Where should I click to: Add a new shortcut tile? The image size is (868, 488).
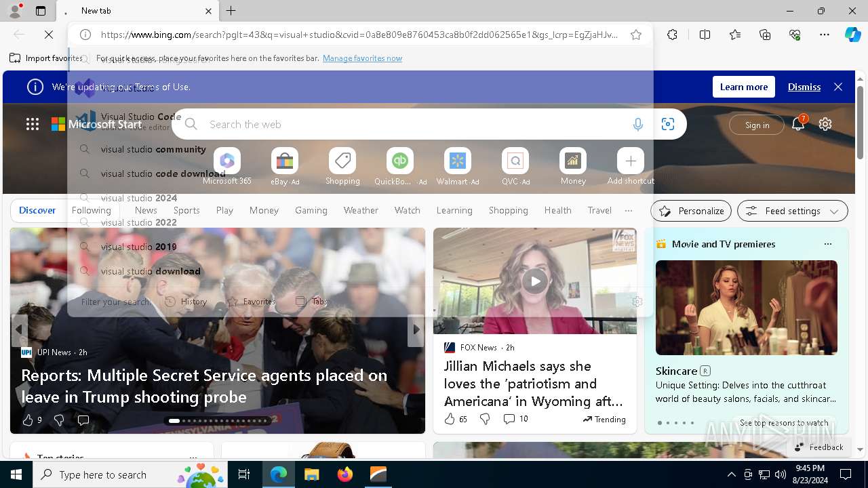(x=631, y=166)
